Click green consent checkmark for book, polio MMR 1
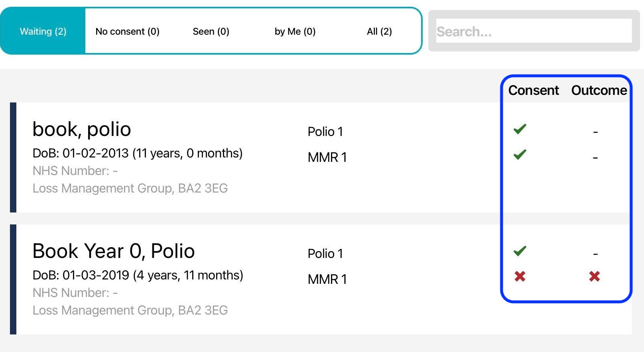Viewport: 644px width, 352px height. tap(520, 155)
